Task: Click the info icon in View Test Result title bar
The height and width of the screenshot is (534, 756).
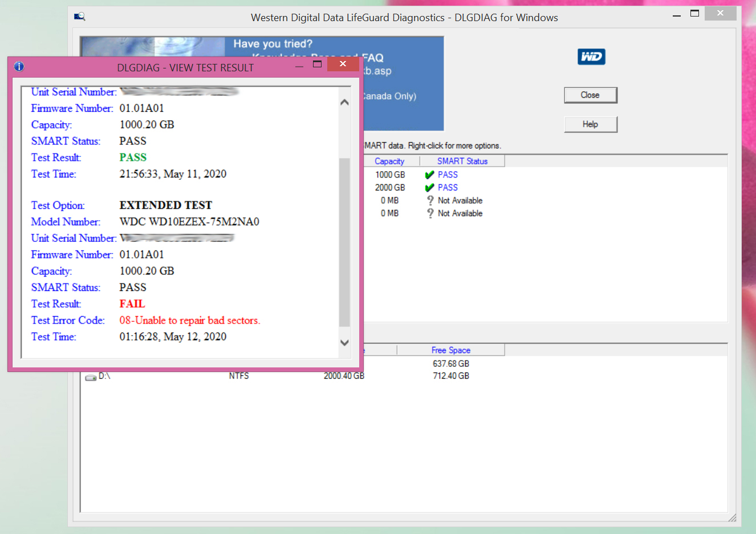Action: point(19,67)
